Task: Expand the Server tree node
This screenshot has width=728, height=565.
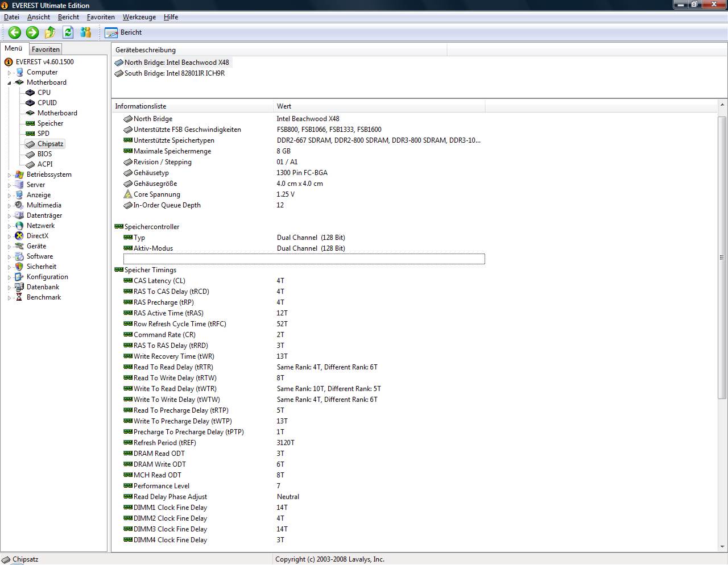Action: coord(9,185)
